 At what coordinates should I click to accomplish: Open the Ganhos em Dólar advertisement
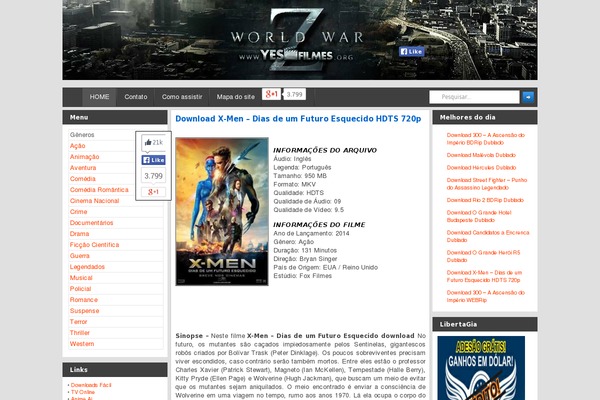click(481, 368)
